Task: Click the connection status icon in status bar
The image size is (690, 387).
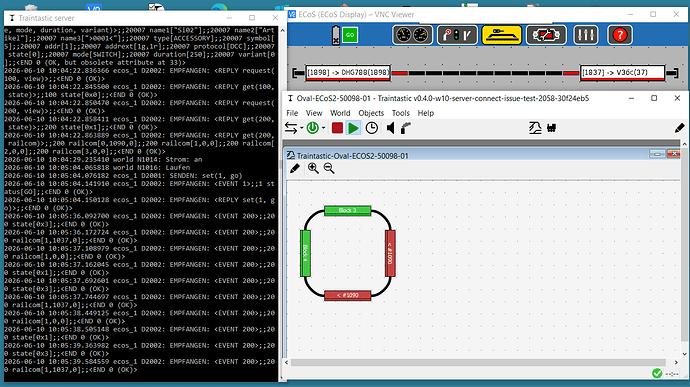Action: 672,374
